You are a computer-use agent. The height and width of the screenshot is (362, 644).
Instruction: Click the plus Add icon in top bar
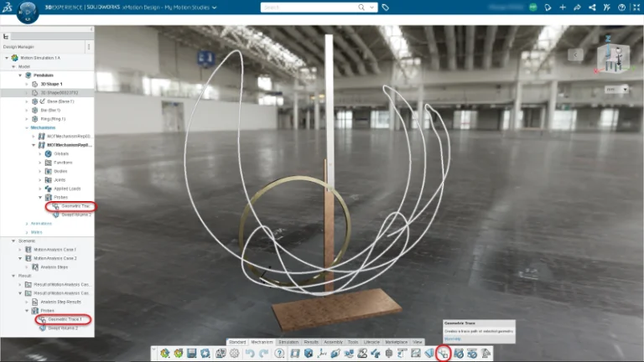coord(563,7)
